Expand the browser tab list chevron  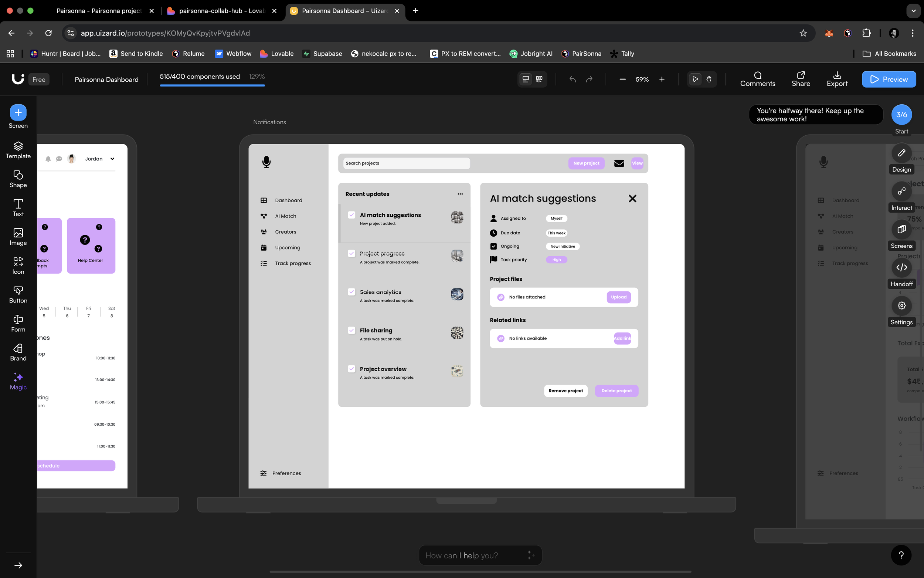pos(913,11)
